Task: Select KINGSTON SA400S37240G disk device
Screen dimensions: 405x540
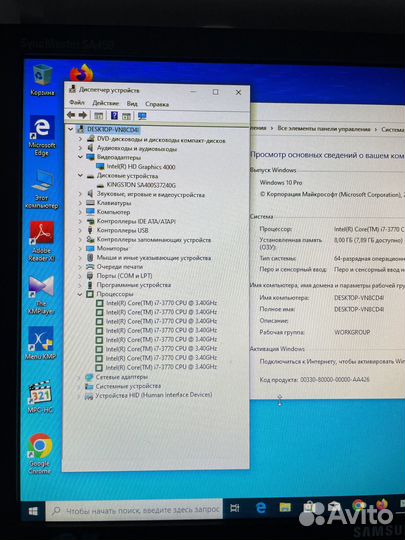Action: tap(141, 185)
